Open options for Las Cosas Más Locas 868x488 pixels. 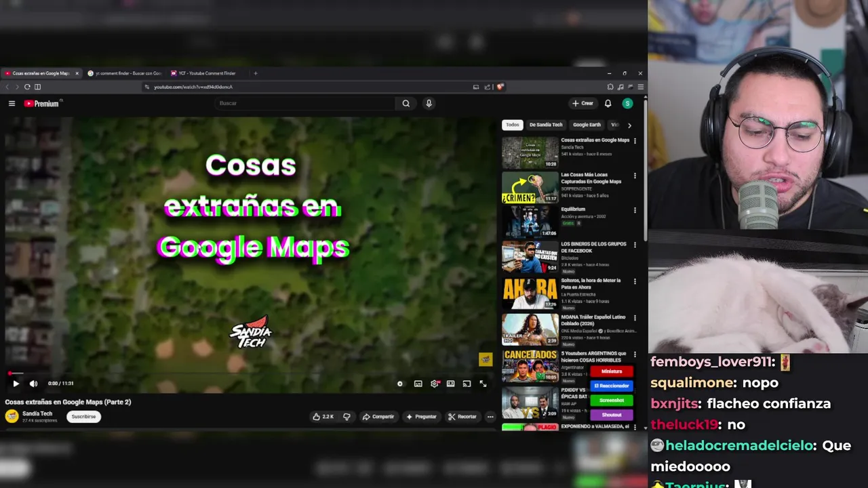click(x=635, y=176)
